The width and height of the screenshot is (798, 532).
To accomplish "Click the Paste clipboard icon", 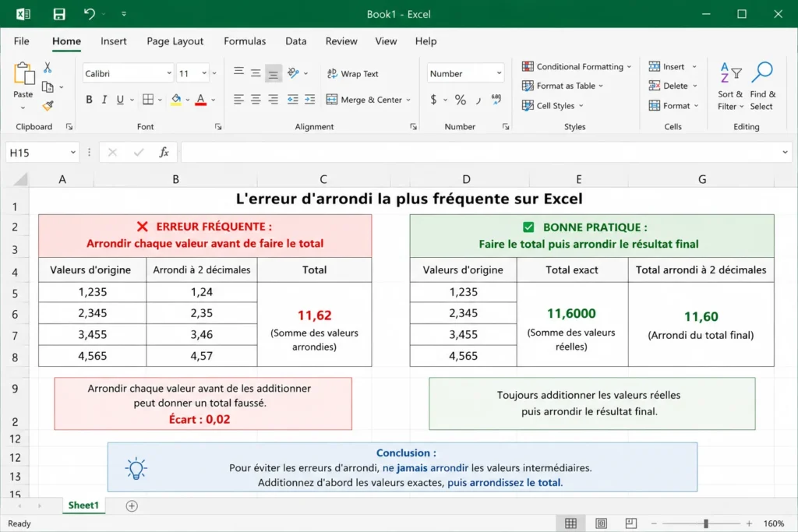I will (x=23, y=74).
